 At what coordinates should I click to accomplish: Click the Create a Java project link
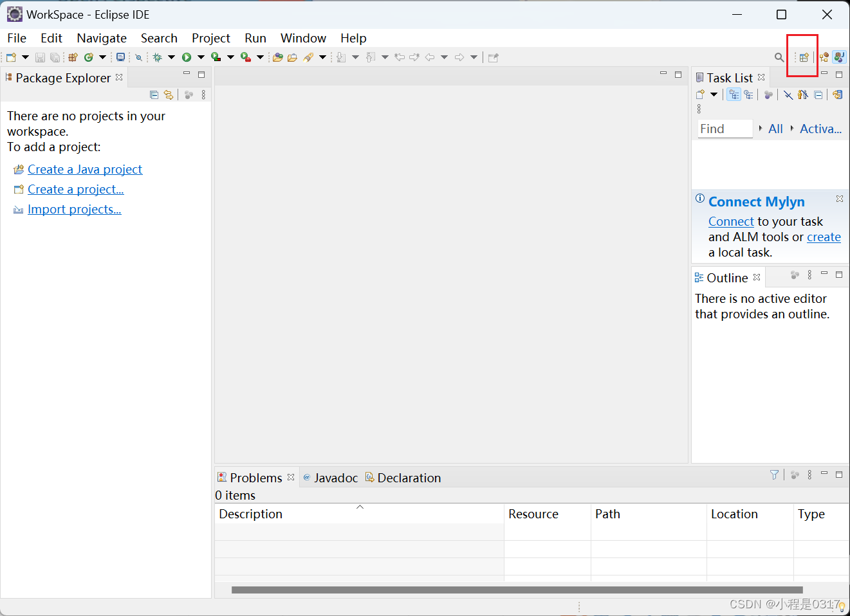85,169
